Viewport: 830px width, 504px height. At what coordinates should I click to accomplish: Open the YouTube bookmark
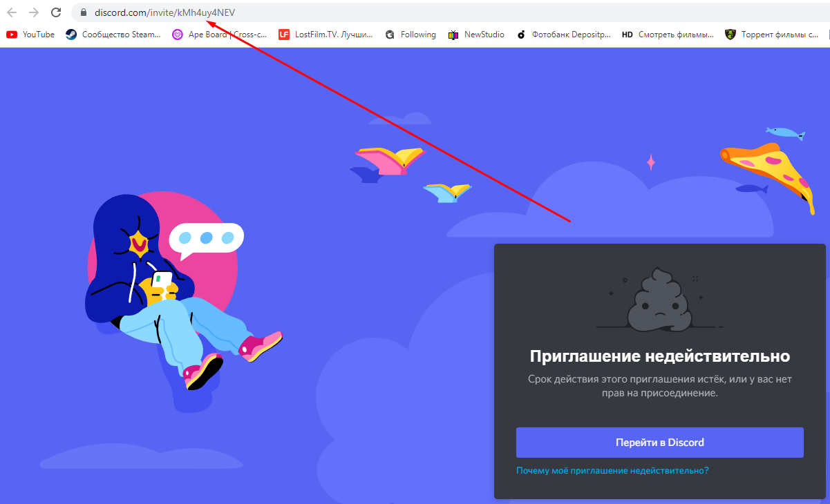click(30, 35)
